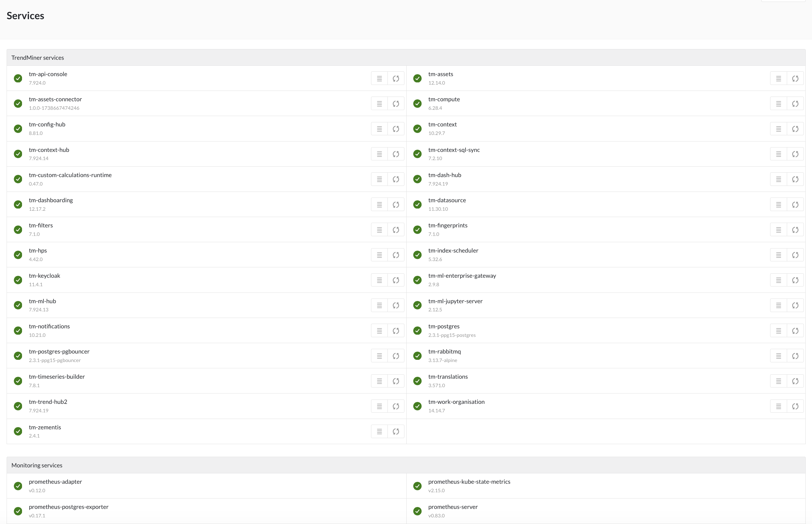Restart the tm-trend-hub2 service
The image size is (812, 524).
396,406
